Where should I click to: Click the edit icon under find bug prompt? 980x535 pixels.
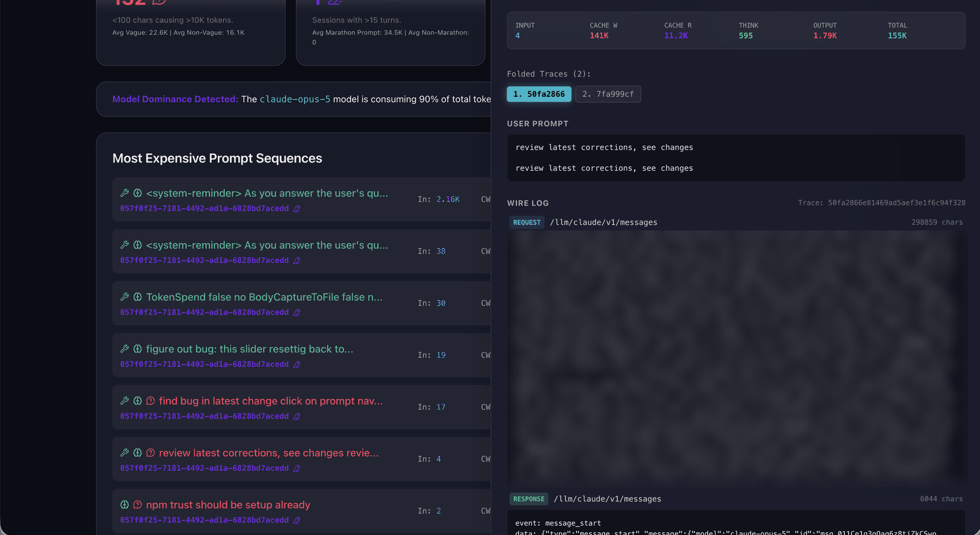[x=296, y=417]
